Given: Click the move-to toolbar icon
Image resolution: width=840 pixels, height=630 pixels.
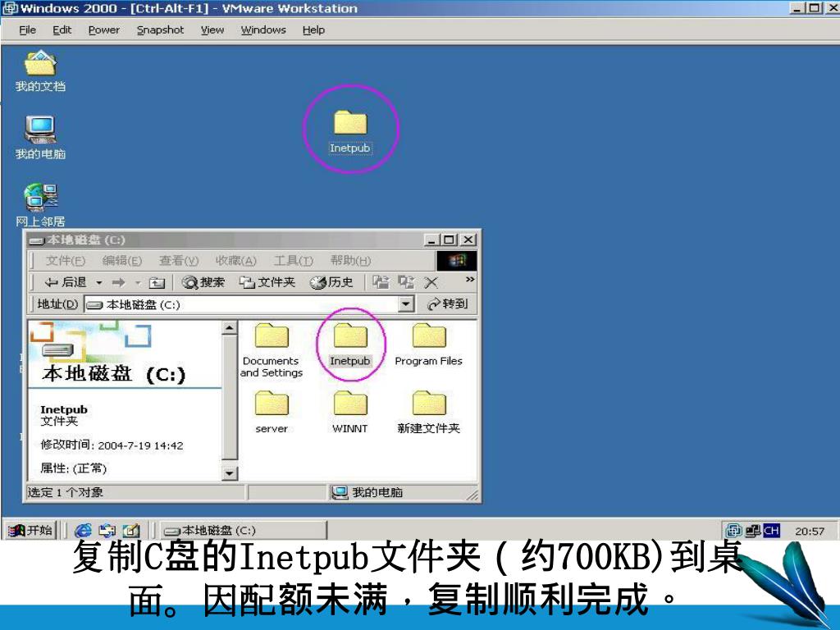Looking at the screenshot, I should point(381,282).
